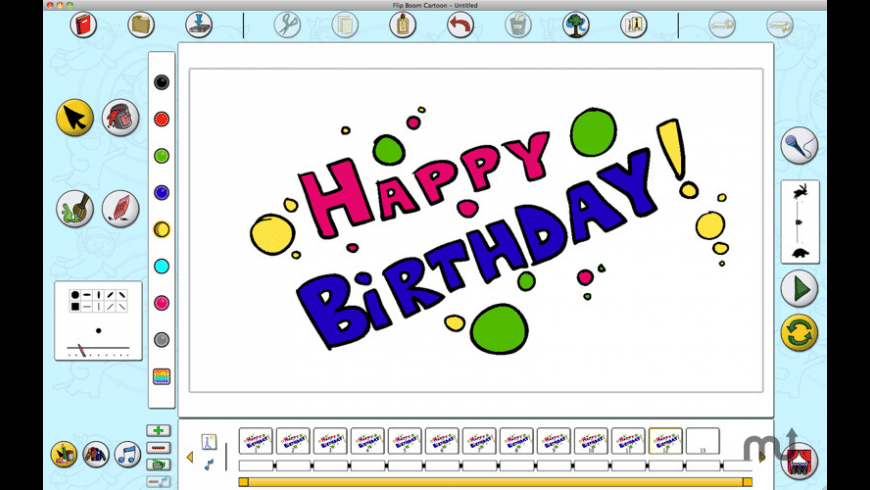Click sound cell under frame 1
The height and width of the screenshot is (490, 870).
256,465
